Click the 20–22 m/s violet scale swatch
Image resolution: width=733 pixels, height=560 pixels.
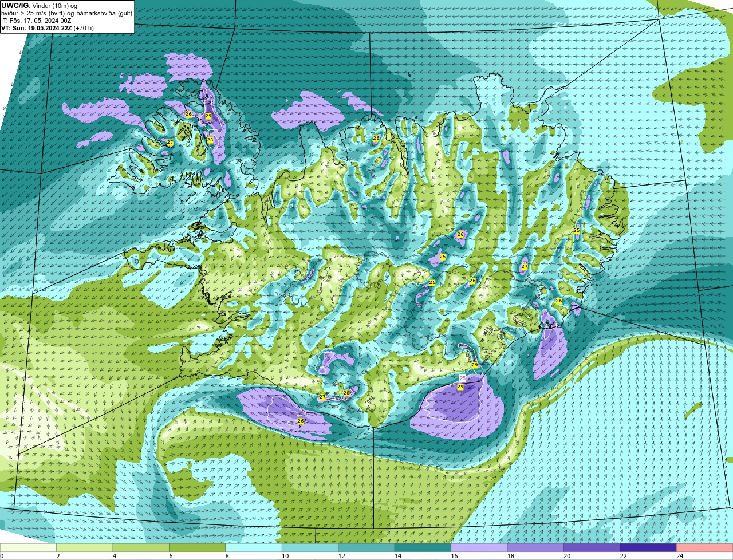coord(592,548)
